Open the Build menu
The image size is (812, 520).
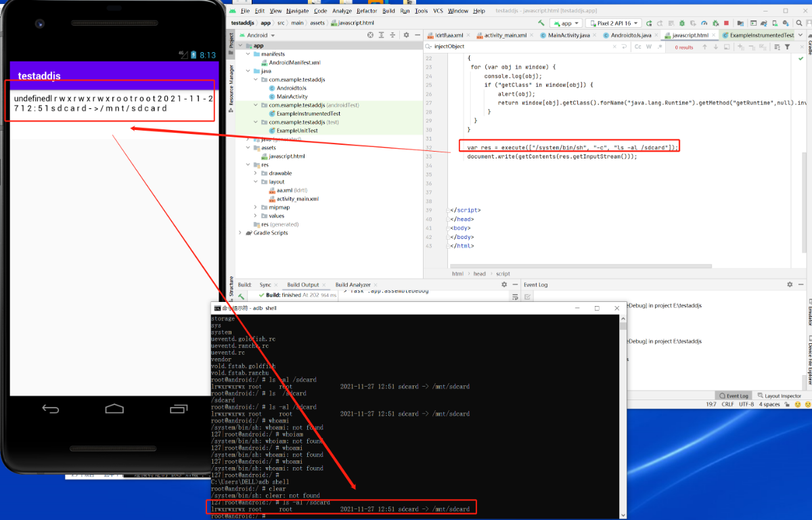(388, 11)
